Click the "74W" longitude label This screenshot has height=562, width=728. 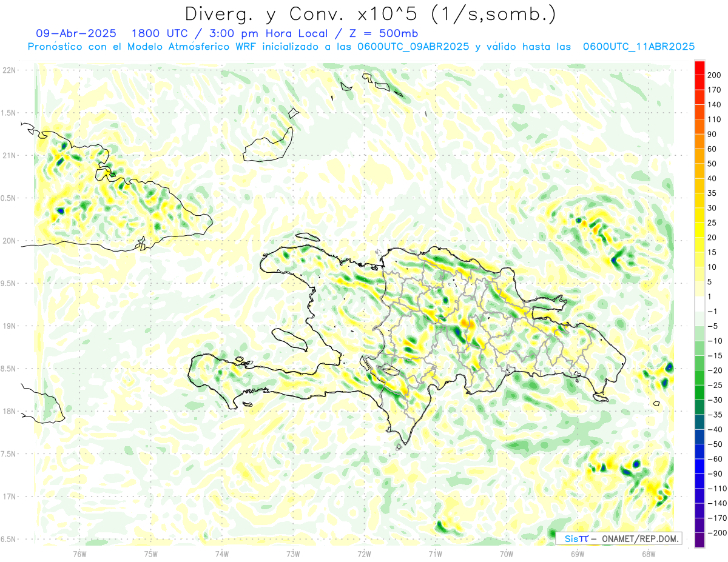pyautogui.click(x=222, y=553)
